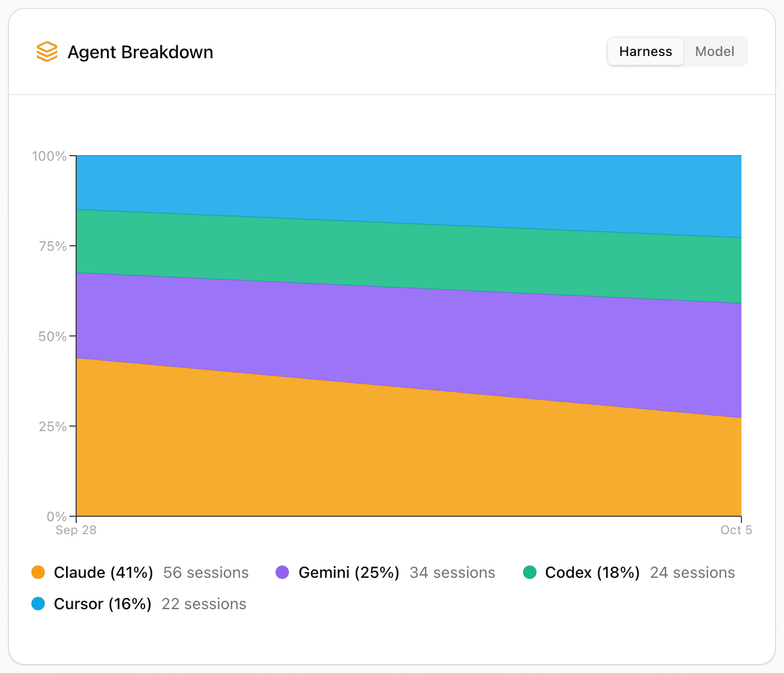Screen dimensions: 784x673
Task: Click the green Codex area in the chart
Action: click(409, 256)
